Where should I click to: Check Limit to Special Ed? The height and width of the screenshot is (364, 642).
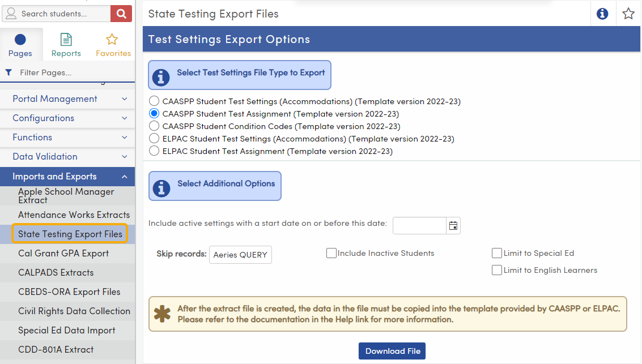(497, 253)
